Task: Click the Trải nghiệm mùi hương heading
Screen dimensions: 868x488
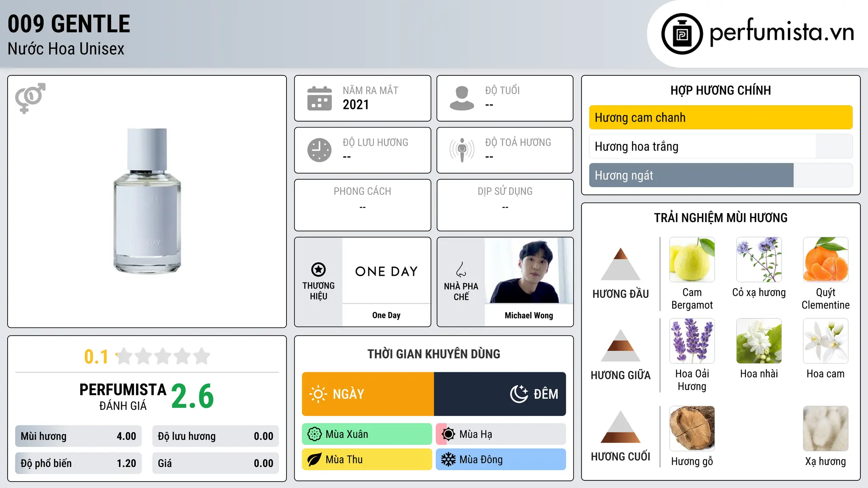Action: pyautogui.click(x=721, y=218)
